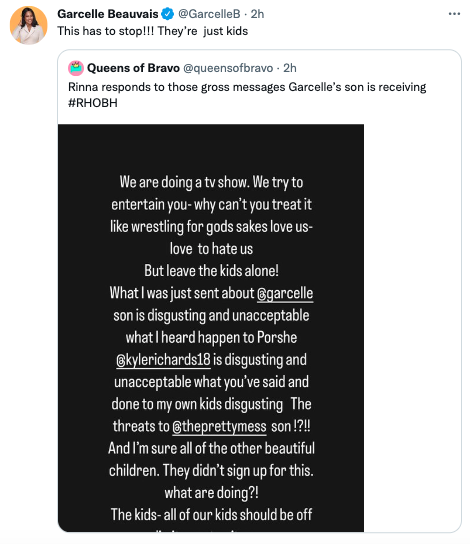Image resolution: width=470 pixels, height=544 pixels.
Task: Open Garcelle Beauvais profile avatar
Action: click(x=28, y=25)
